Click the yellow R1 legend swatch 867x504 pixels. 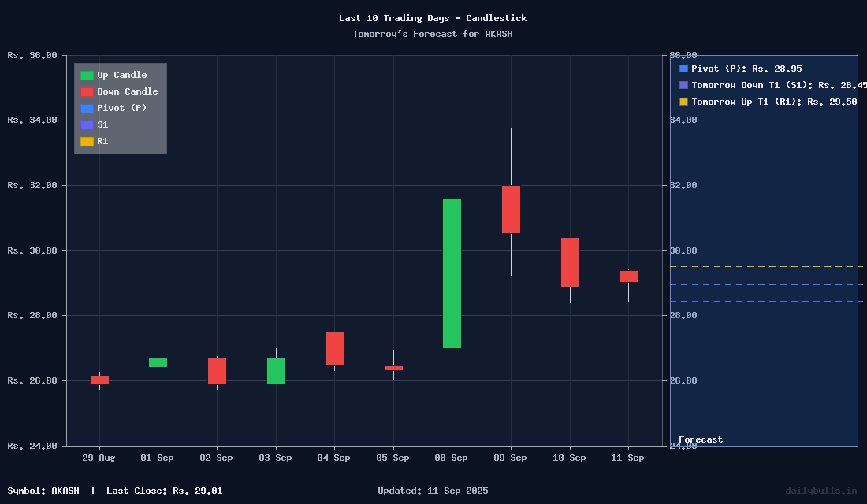click(87, 142)
